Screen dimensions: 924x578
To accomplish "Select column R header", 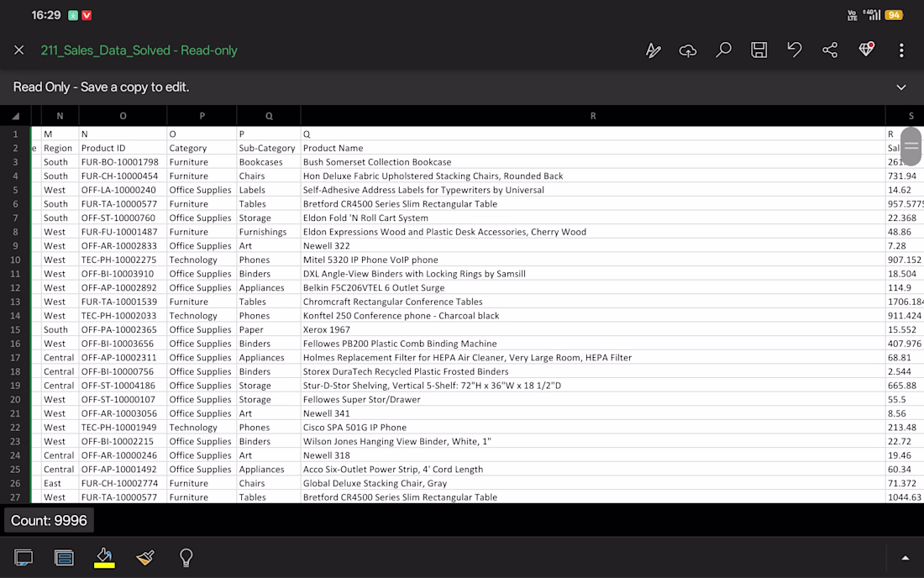I will tap(593, 116).
